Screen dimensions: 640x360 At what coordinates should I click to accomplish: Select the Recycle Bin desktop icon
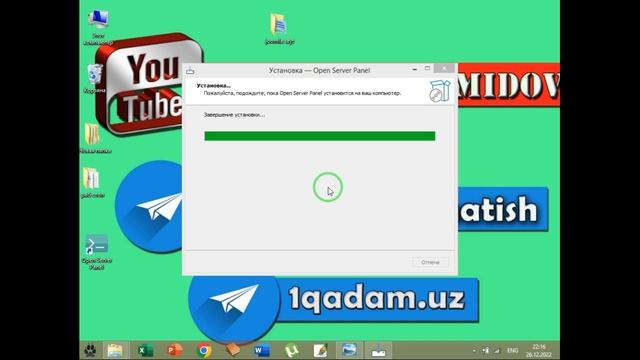click(95, 78)
